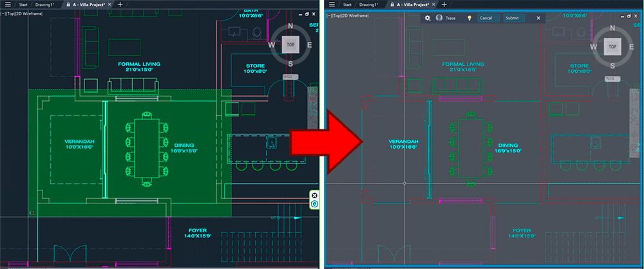
Task: Click TOP face of ViewCube in left window
Action: (290, 44)
